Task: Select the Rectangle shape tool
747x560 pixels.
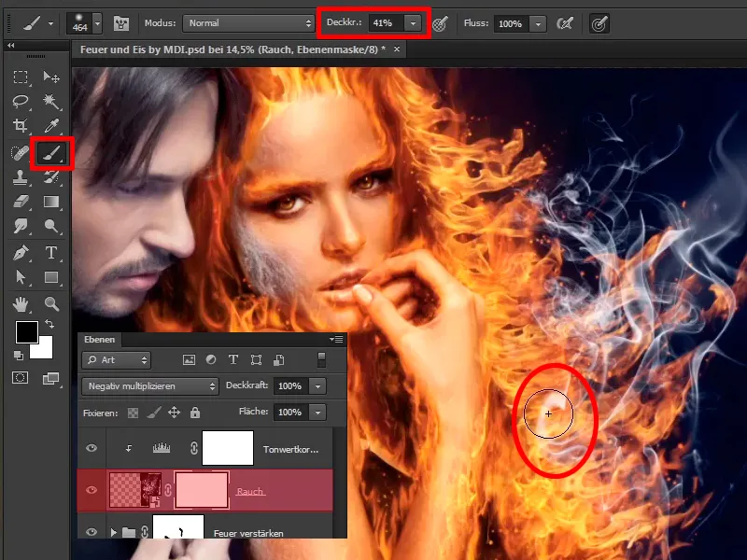Action: [x=51, y=276]
